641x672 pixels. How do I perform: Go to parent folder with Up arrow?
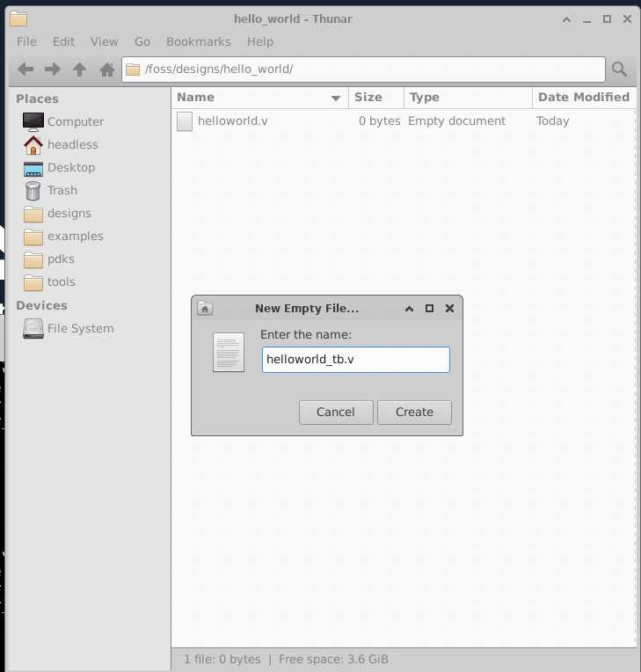pyautogui.click(x=80, y=69)
